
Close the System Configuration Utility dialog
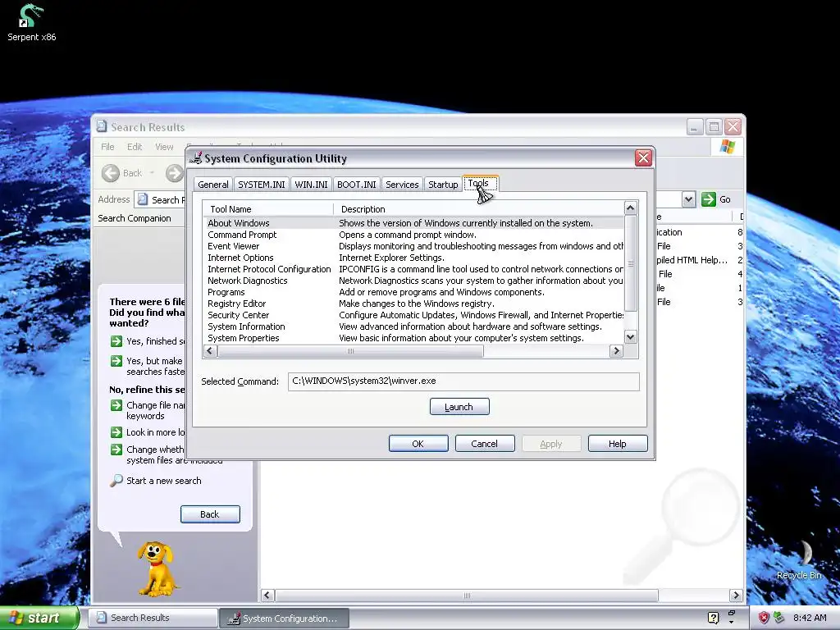pyautogui.click(x=643, y=157)
